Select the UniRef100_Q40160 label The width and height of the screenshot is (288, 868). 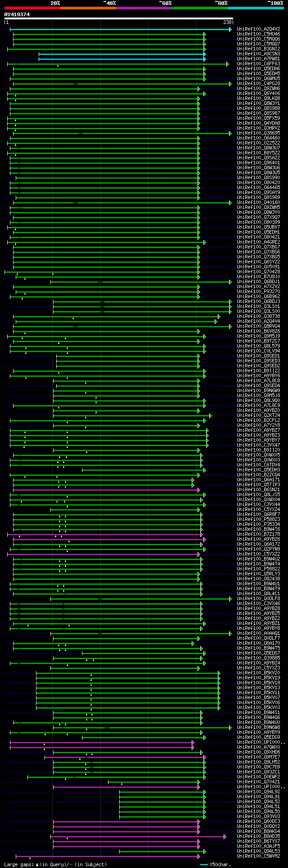(x=258, y=203)
